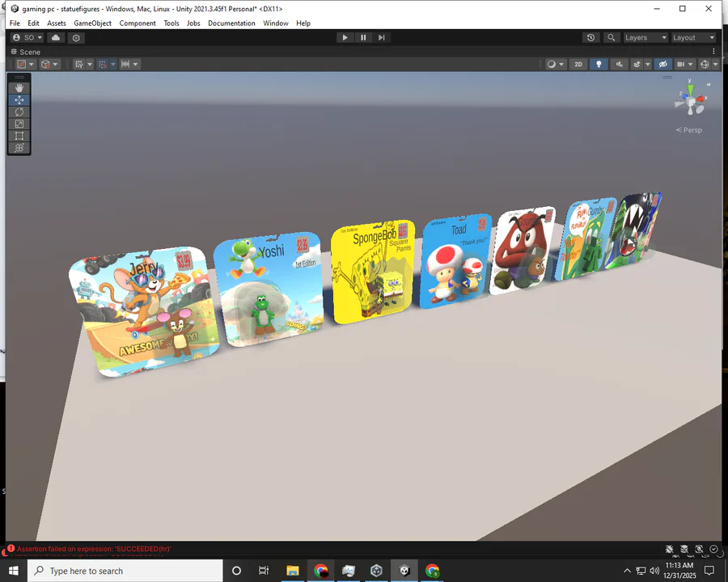This screenshot has height=582, width=728.
Task: Open the File menu
Action: point(15,23)
